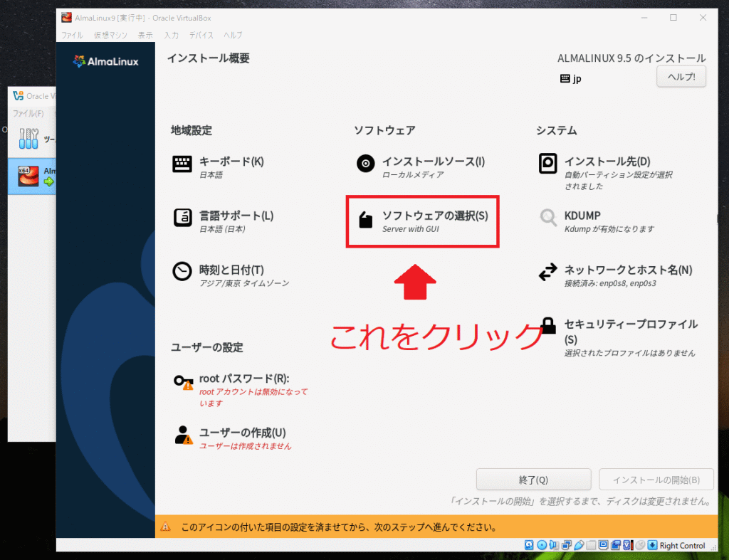Image resolution: width=729 pixels, height=560 pixels.
Task: Click the optical disc status icon
Action: pyautogui.click(x=542, y=545)
